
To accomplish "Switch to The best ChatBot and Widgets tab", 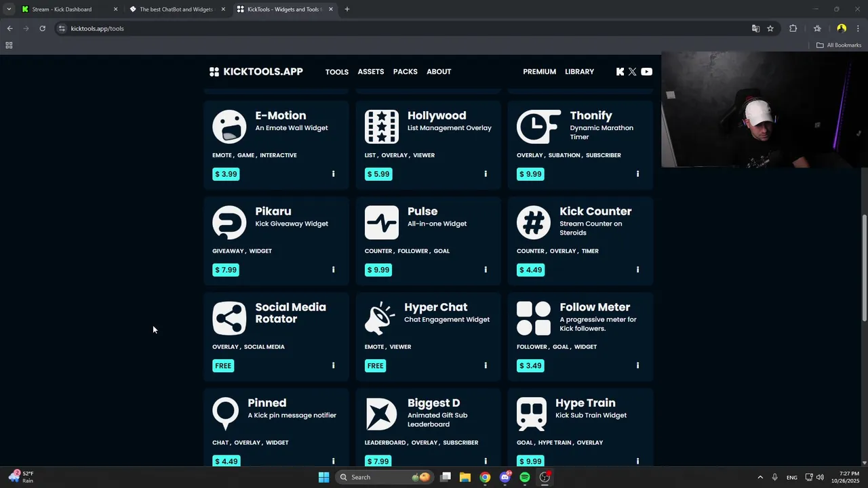I will pos(176,9).
